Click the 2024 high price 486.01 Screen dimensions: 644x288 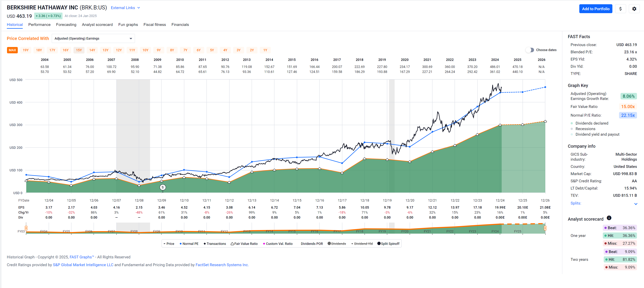point(495,67)
